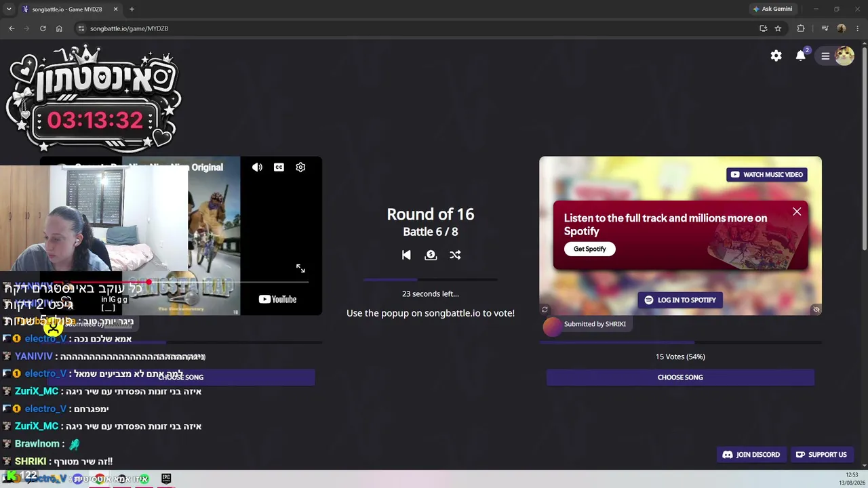Click Log In To Spotify button

[680, 300]
